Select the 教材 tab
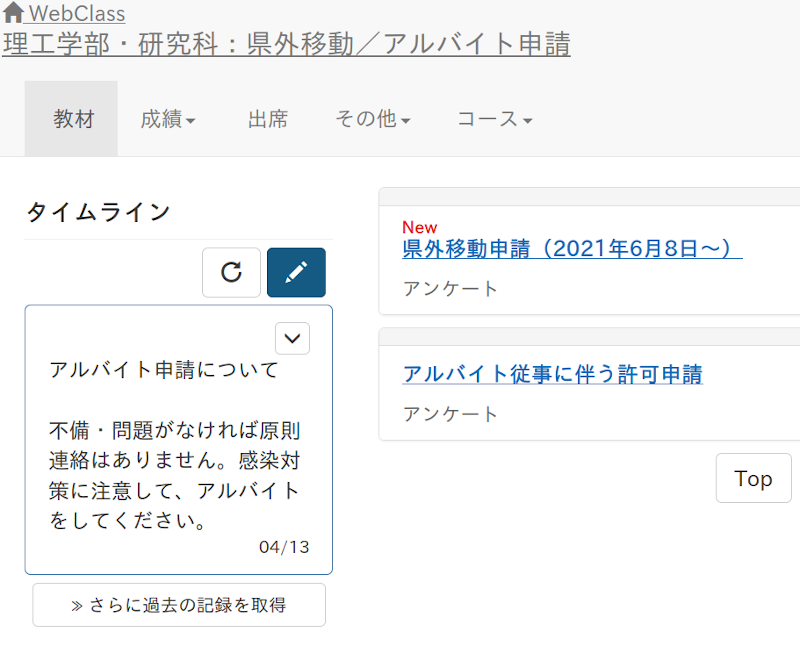This screenshot has height=646, width=800. click(71, 118)
